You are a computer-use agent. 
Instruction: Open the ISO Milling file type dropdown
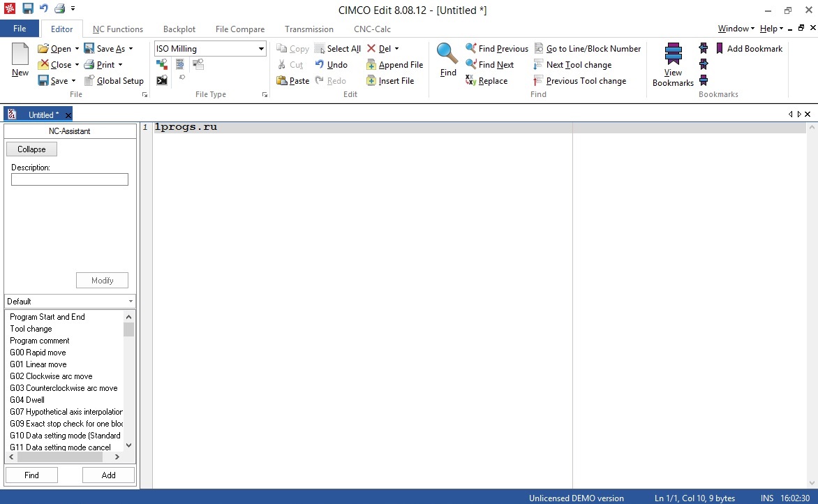(x=261, y=49)
